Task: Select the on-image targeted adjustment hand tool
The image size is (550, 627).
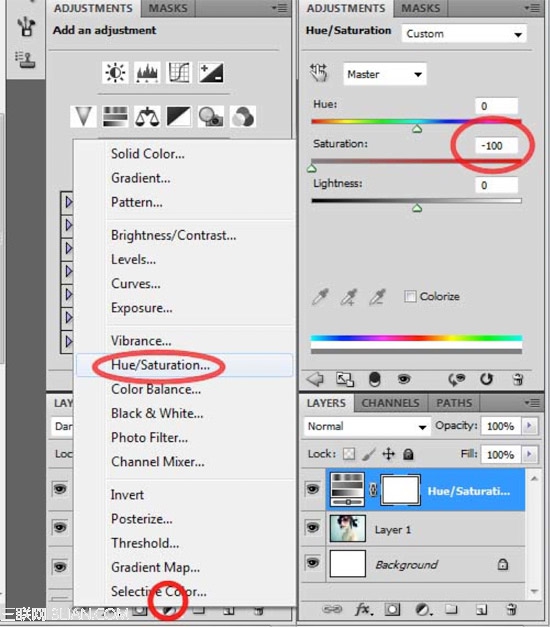Action: [x=319, y=73]
